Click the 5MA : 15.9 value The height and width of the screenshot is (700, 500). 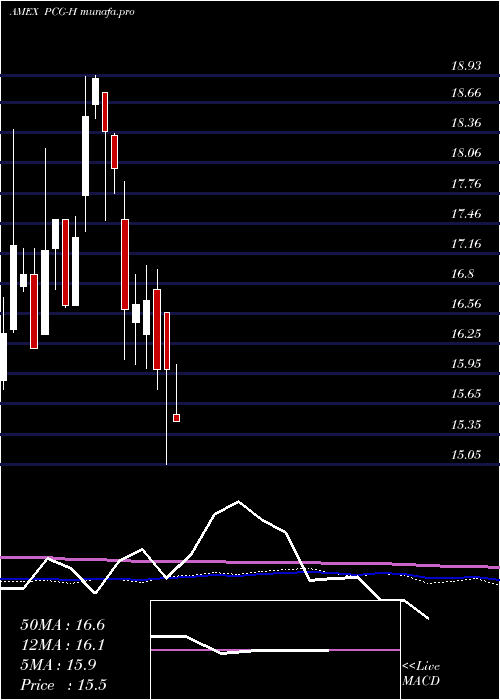tap(58, 665)
